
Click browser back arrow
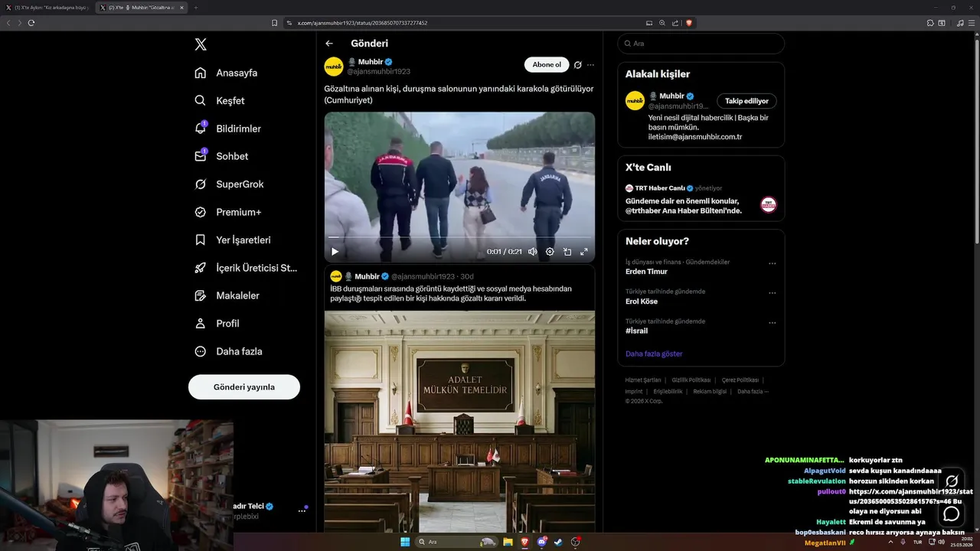pyautogui.click(x=8, y=23)
